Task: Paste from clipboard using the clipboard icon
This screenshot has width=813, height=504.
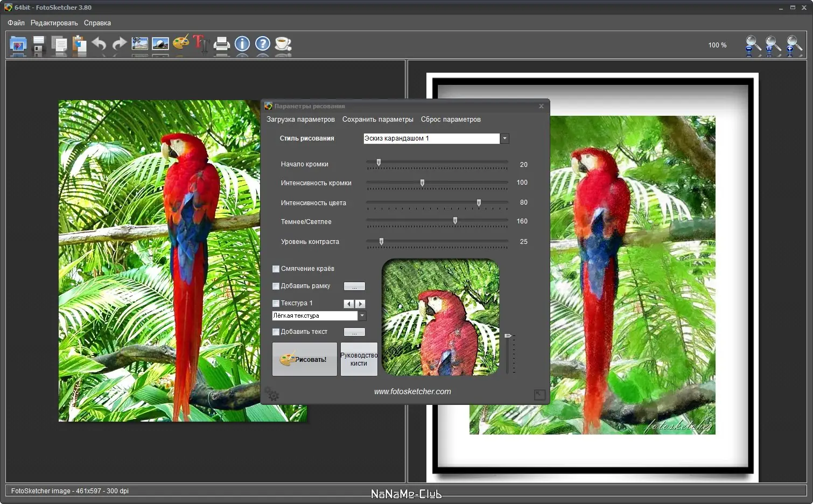Action: coord(79,44)
